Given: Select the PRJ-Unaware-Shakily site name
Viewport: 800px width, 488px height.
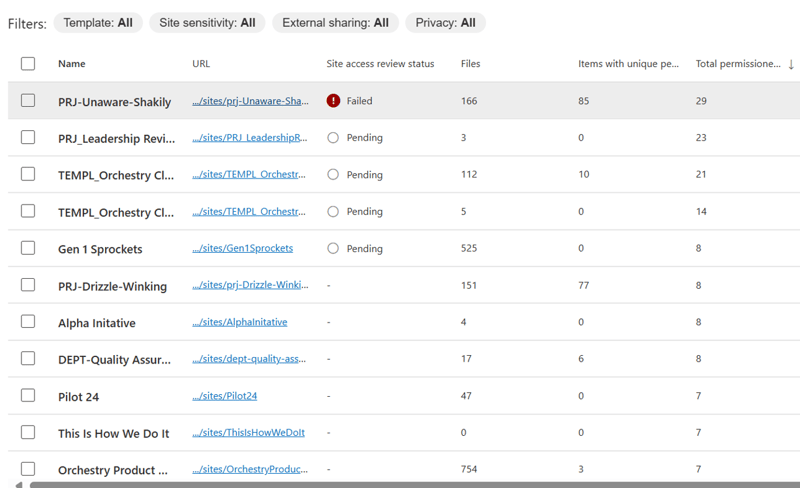Looking at the screenshot, I should pos(114,102).
